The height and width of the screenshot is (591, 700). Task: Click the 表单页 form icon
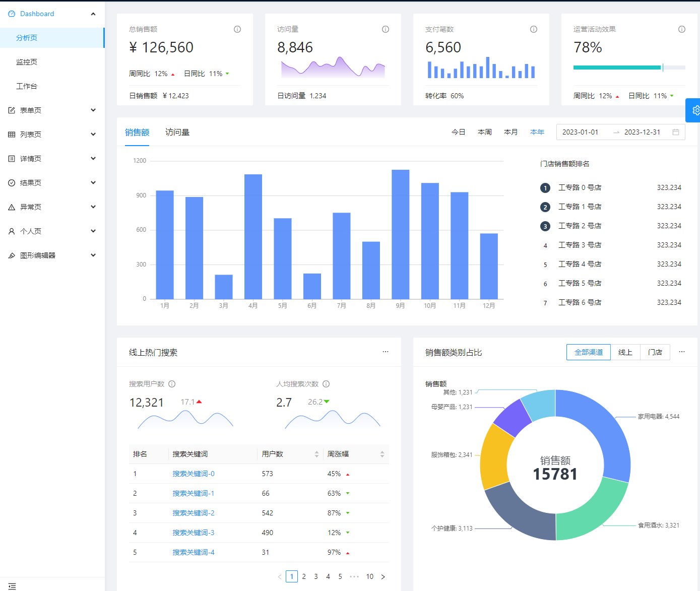tap(12, 110)
